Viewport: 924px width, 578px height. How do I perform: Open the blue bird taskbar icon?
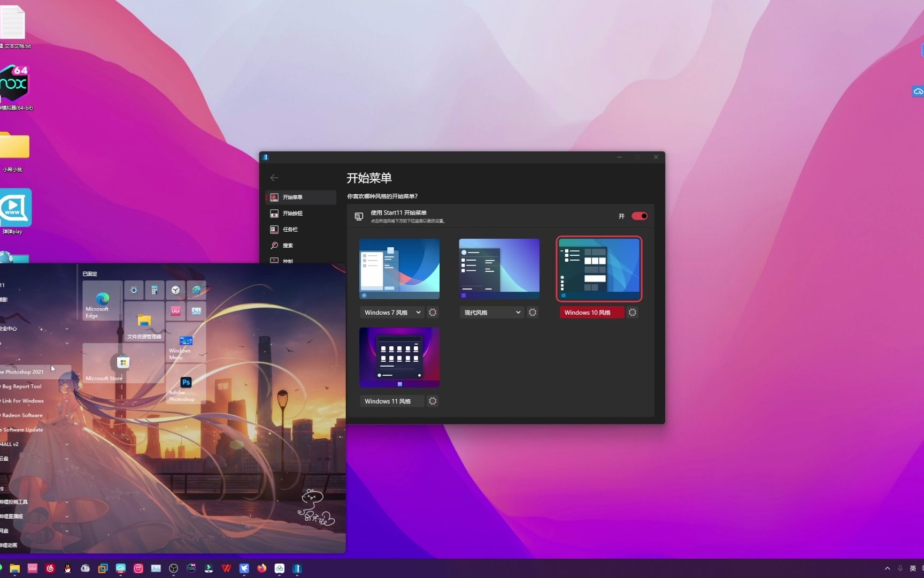click(x=244, y=568)
